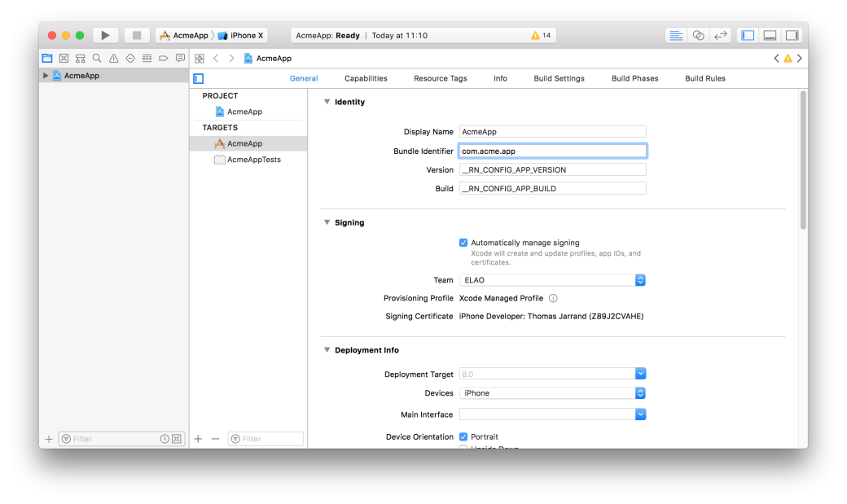This screenshot has width=847, height=504.
Task: Uncheck Automatically manage signing
Action: [x=463, y=243]
